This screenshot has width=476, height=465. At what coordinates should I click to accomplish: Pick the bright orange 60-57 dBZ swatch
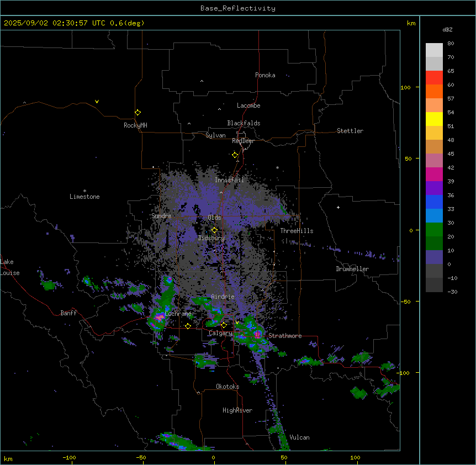pos(434,91)
